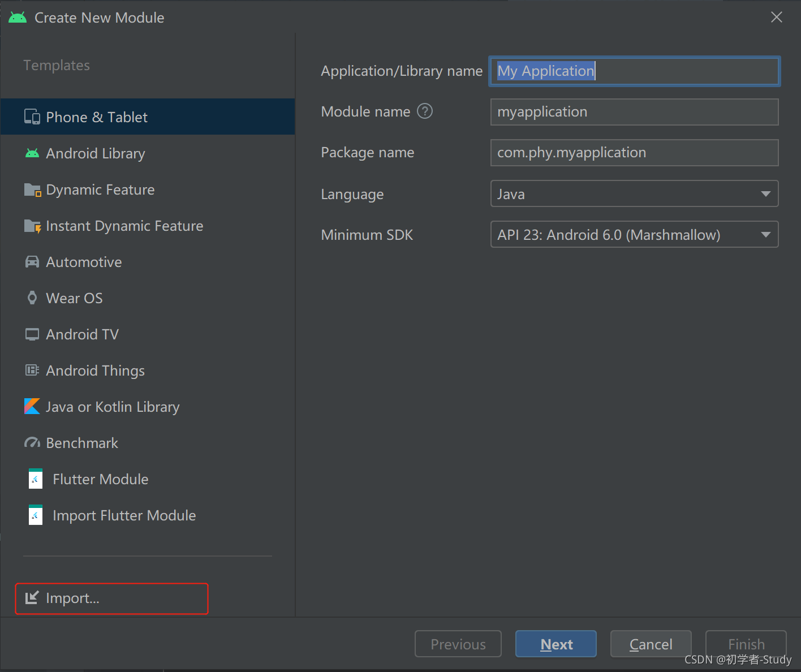Viewport: 801px width, 672px height.
Task: Pick the Automotive template
Action: (x=148, y=261)
